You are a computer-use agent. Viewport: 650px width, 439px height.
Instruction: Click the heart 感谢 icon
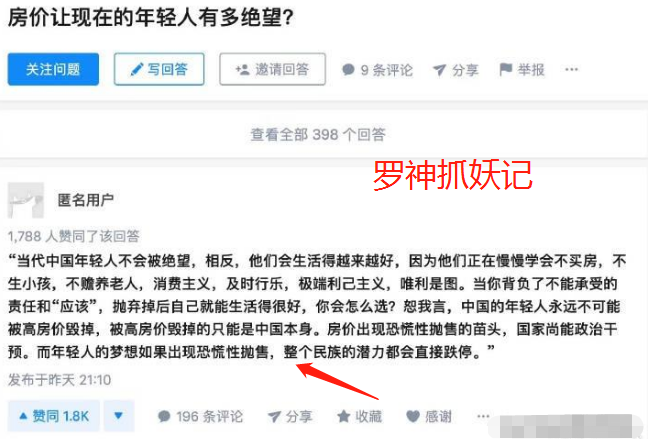[413, 416]
